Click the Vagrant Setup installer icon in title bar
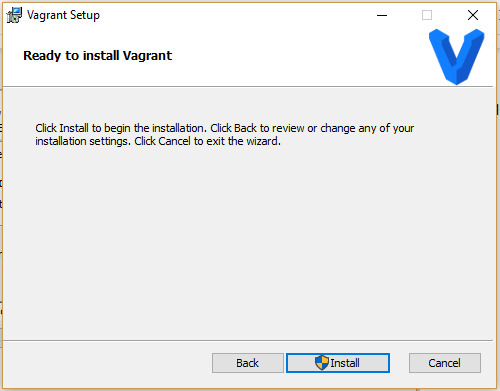 pos(14,15)
